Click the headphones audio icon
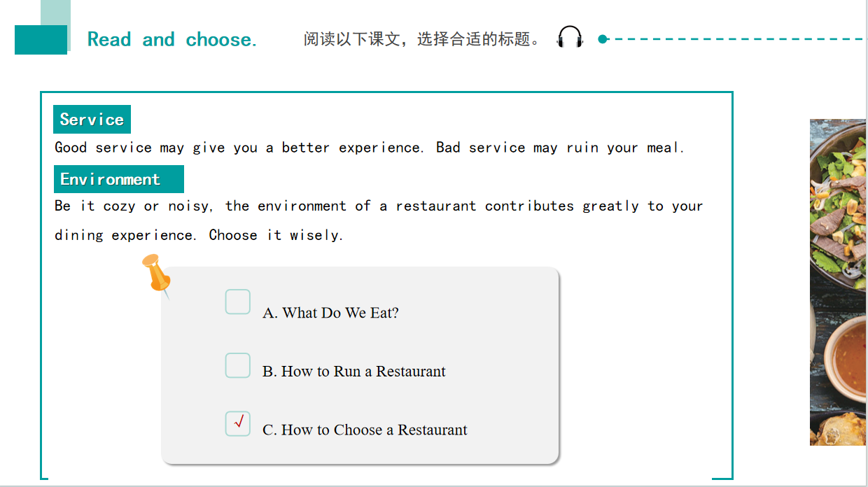This screenshot has height=487, width=868. point(570,37)
